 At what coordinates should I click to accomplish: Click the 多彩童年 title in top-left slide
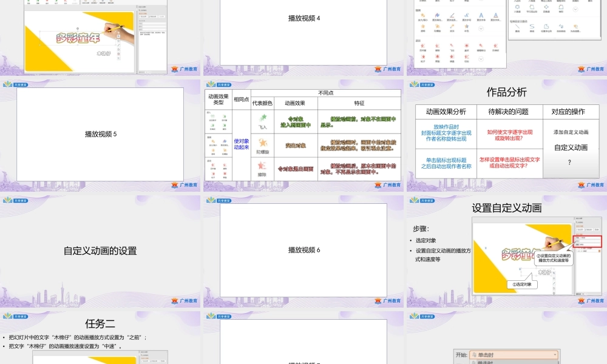[x=78, y=38]
